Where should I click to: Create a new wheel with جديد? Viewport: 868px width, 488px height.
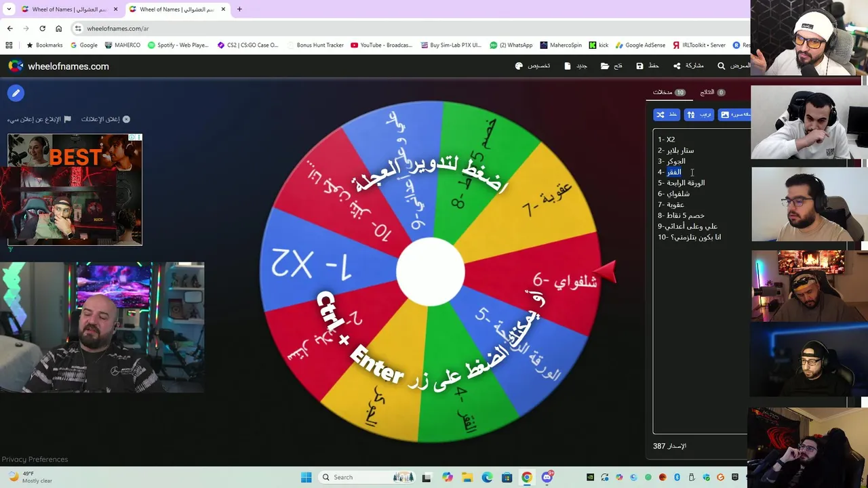[x=576, y=66]
